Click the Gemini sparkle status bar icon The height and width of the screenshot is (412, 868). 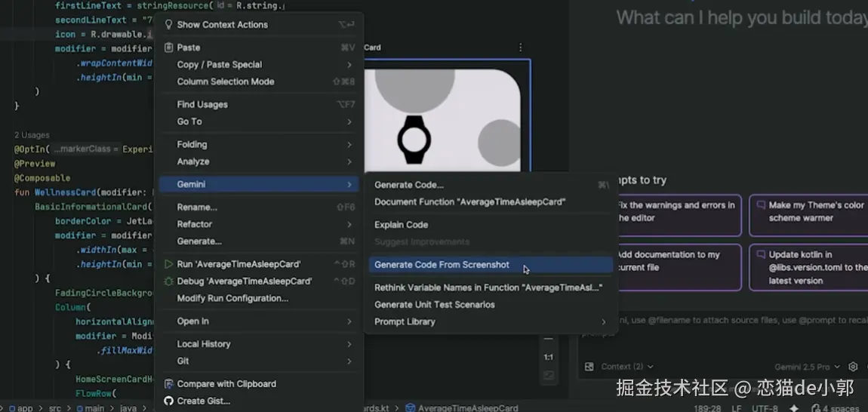(x=794, y=408)
